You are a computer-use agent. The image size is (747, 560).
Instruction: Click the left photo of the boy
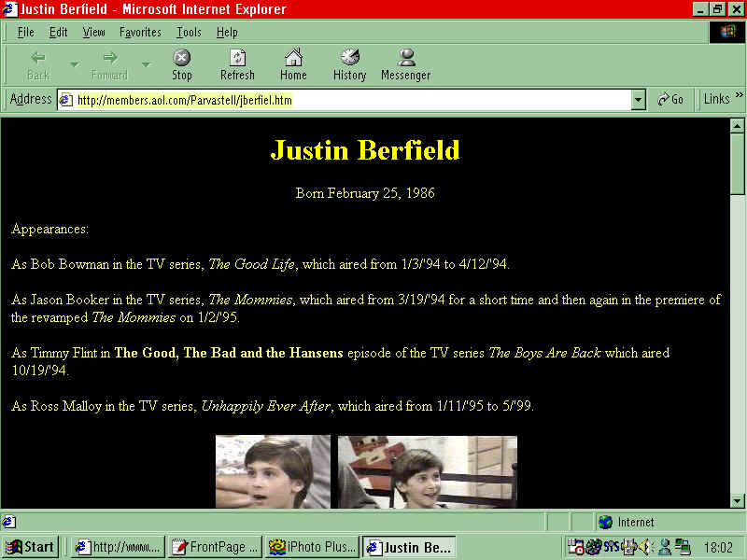click(x=273, y=471)
